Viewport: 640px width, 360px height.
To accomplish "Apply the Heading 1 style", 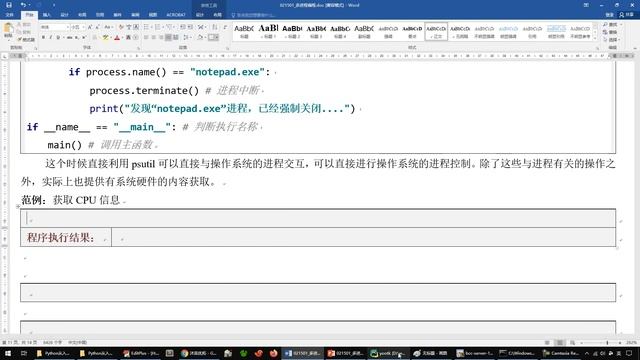I will (268, 31).
